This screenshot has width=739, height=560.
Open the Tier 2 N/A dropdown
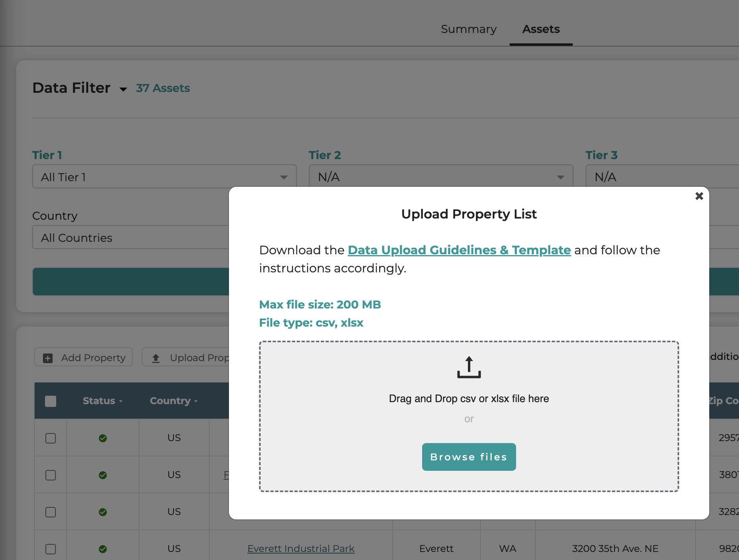point(441,177)
